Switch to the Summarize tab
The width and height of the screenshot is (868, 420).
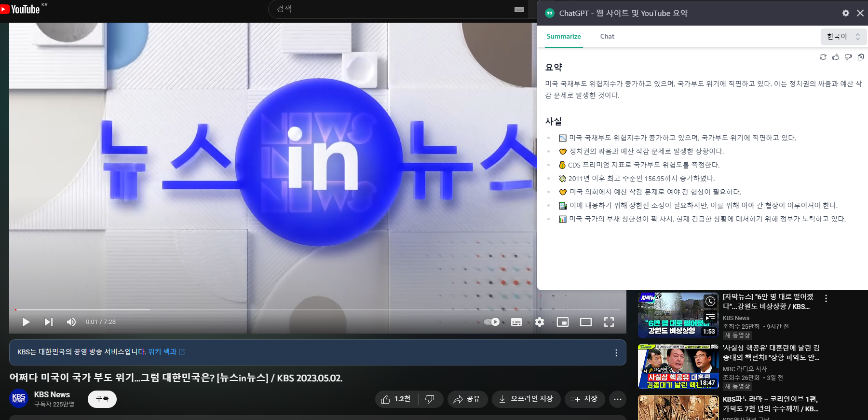tap(564, 36)
